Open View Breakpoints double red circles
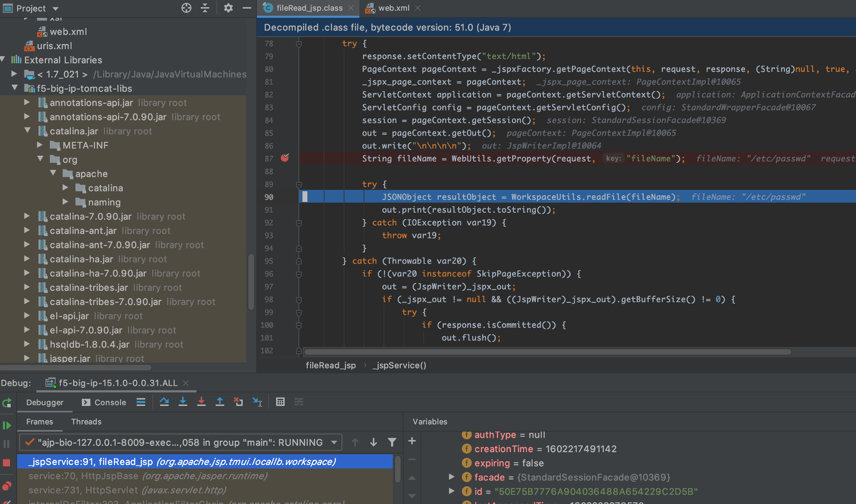This screenshot has width=856, height=504. click(7, 486)
